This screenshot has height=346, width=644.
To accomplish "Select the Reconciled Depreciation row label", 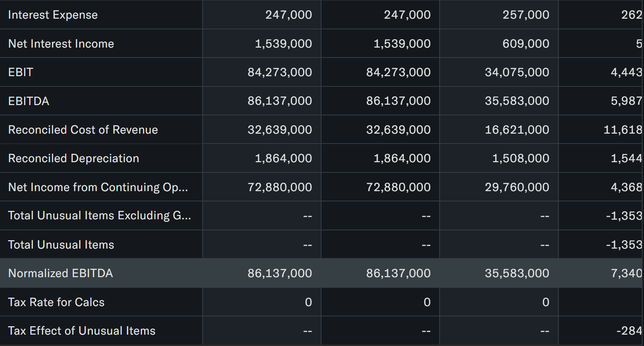I will [x=74, y=159].
